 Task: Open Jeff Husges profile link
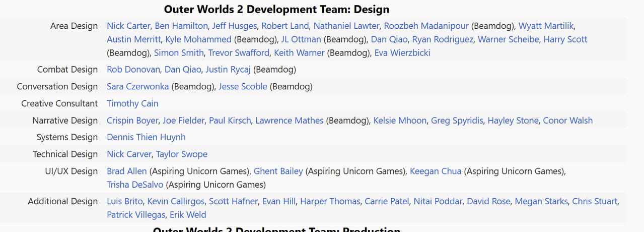pyautogui.click(x=234, y=26)
